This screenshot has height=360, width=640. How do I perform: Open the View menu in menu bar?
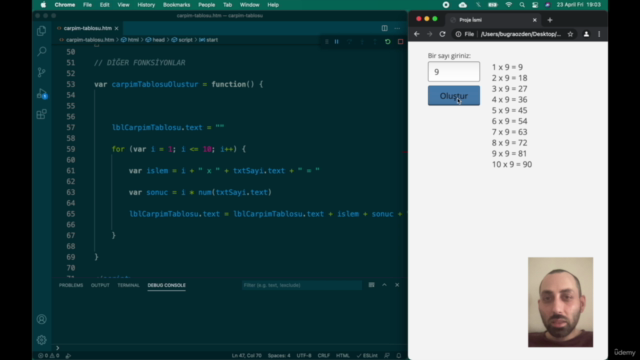tap(123, 5)
